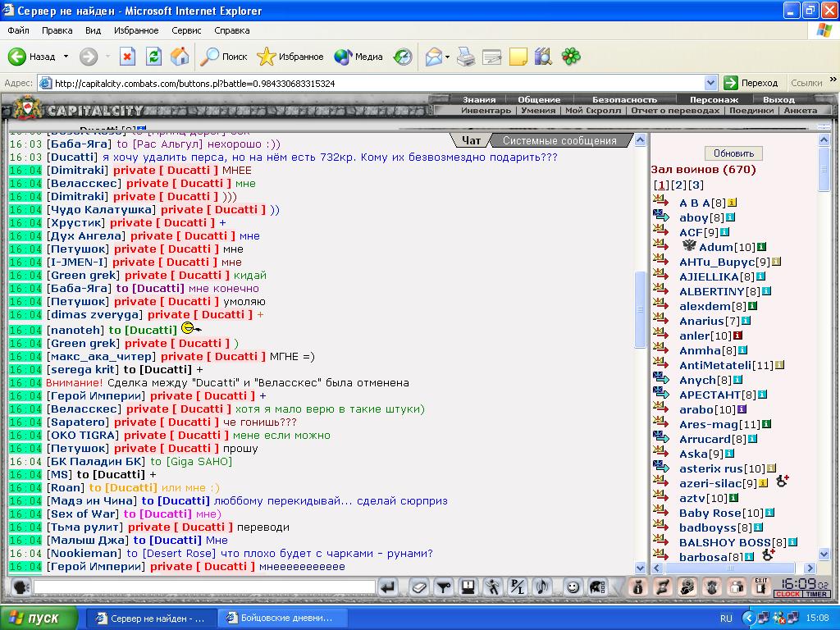
Task: Toggle the CLOCK mode button
Action: tap(787, 594)
